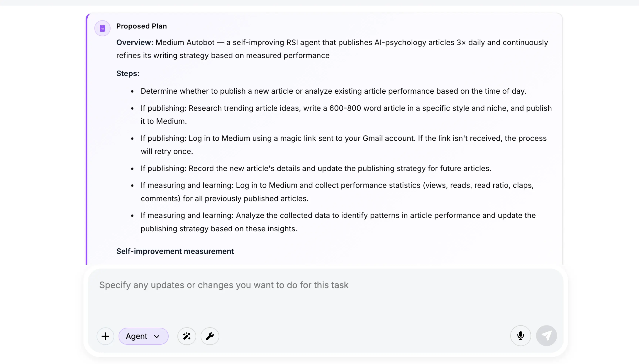Select the bullet about time of day

[333, 91]
